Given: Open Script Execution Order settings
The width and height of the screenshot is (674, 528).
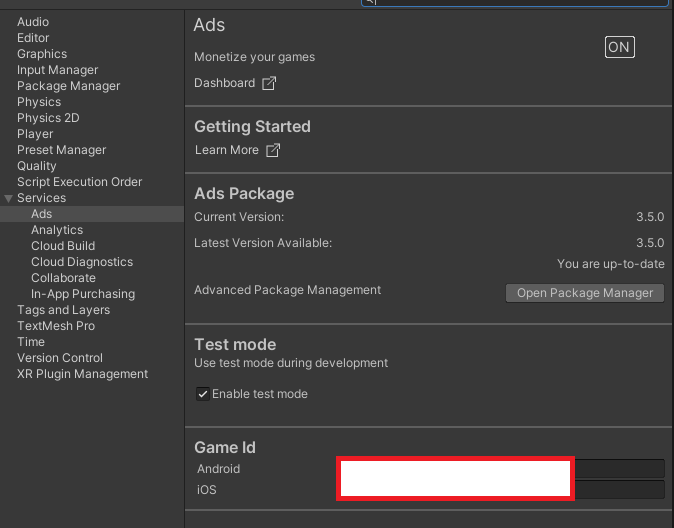Looking at the screenshot, I should point(80,182).
